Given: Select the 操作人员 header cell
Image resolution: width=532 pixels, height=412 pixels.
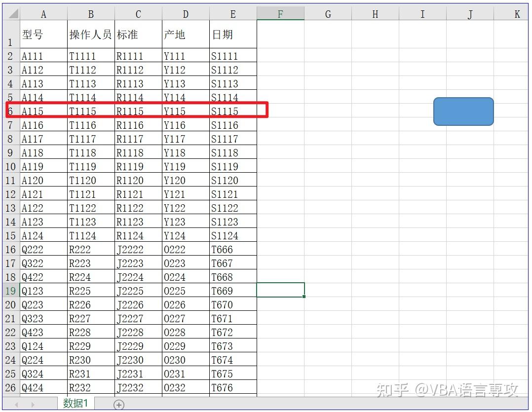Looking at the screenshot, I should (x=90, y=35).
